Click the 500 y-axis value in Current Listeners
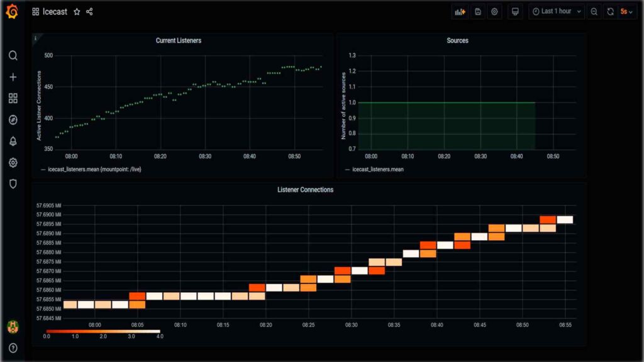 (x=48, y=55)
